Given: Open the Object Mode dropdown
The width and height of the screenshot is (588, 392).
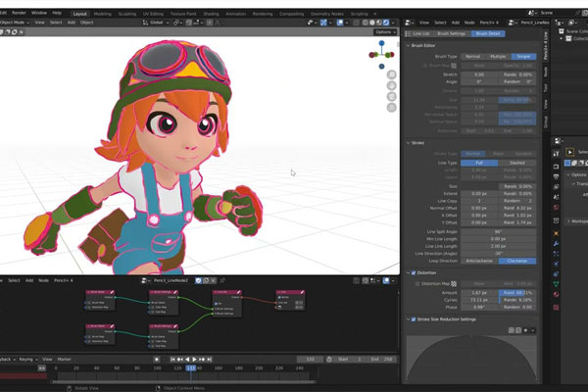Looking at the screenshot, I should point(15,23).
